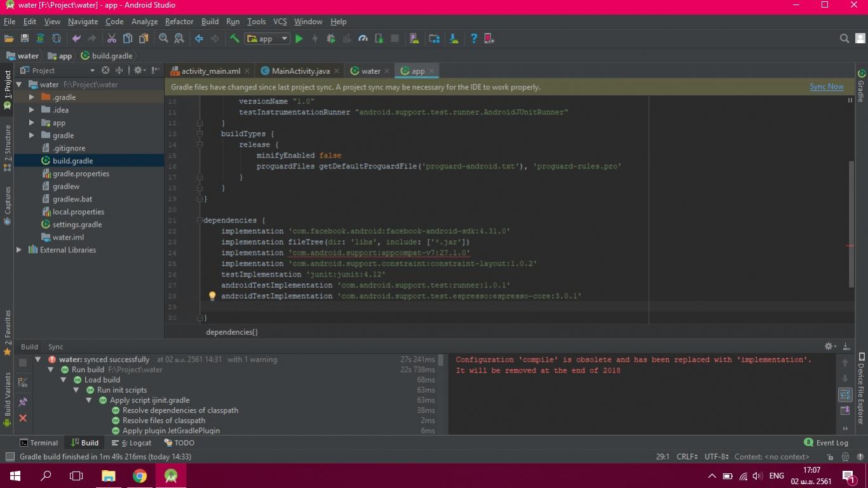Click the Profile app gauge icon
This screenshot has height=488, width=868.
(363, 39)
